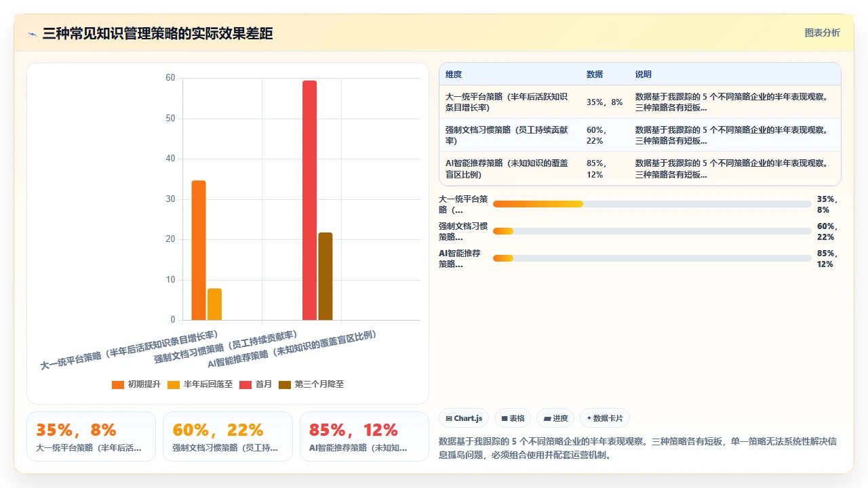
Task: Click the AI智能推荐策略 progress bar
Action: pos(652,258)
